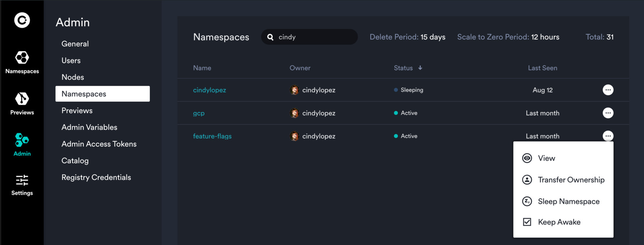Open Registry Credentials admin page
The image size is (644, 245).
click(96, 177)
